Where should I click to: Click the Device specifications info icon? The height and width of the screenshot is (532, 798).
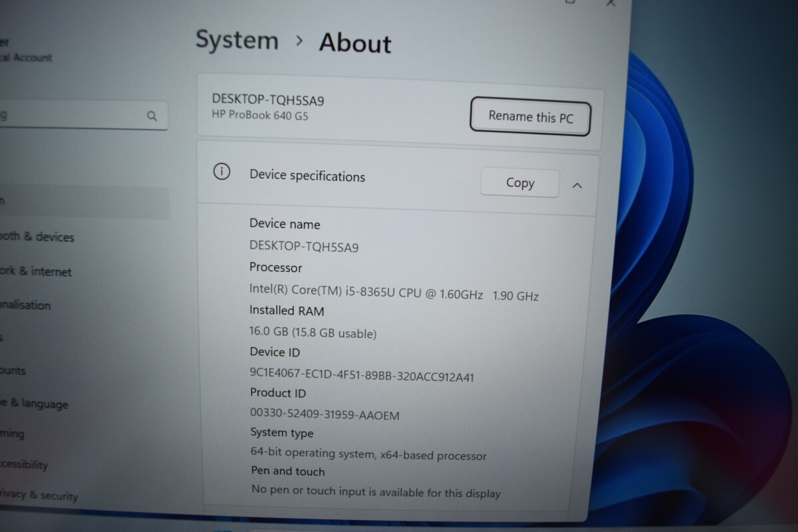point(221,172)
